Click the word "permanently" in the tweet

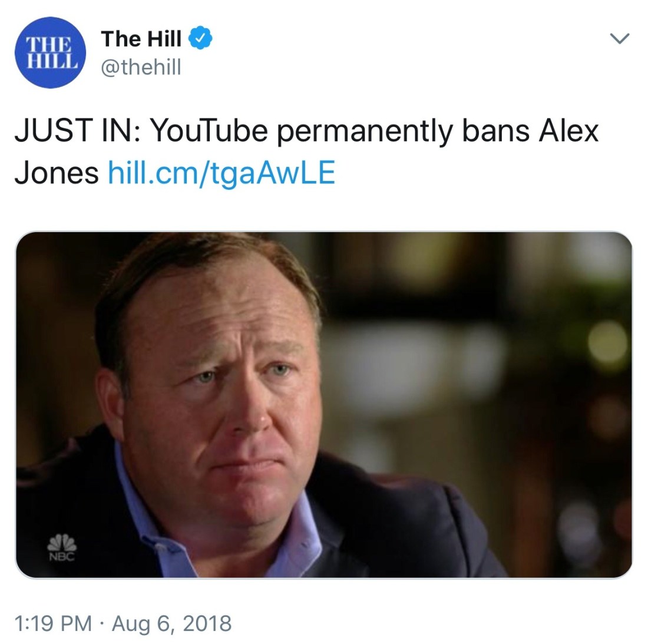pos(365,132)
